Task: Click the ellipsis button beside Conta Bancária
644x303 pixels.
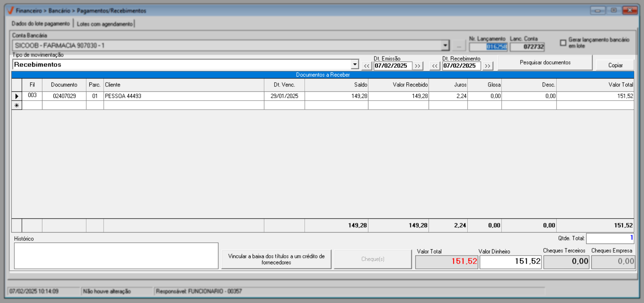Action: (459, 46)
